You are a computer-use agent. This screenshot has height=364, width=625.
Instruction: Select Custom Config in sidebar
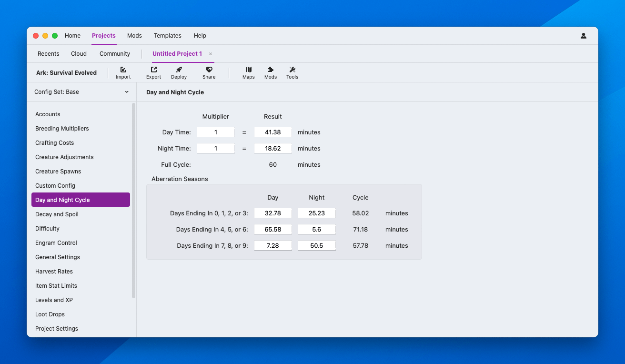(x=81, y=186)
